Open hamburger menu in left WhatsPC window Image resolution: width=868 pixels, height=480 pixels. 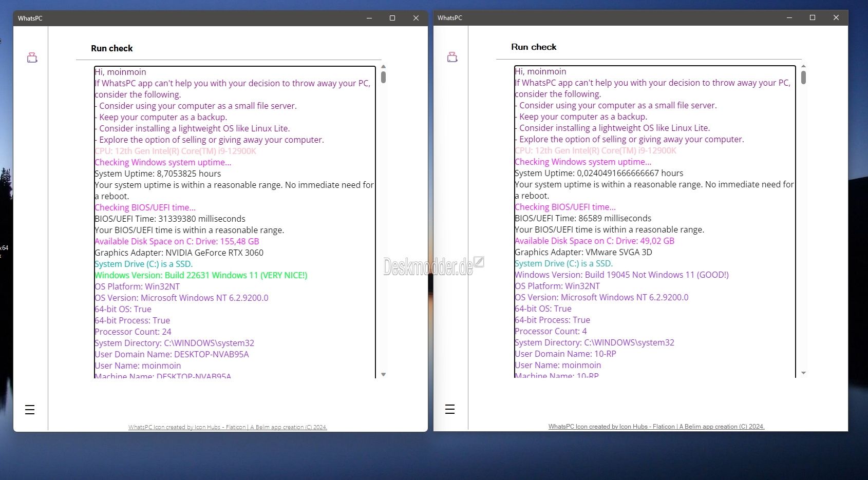30,410
